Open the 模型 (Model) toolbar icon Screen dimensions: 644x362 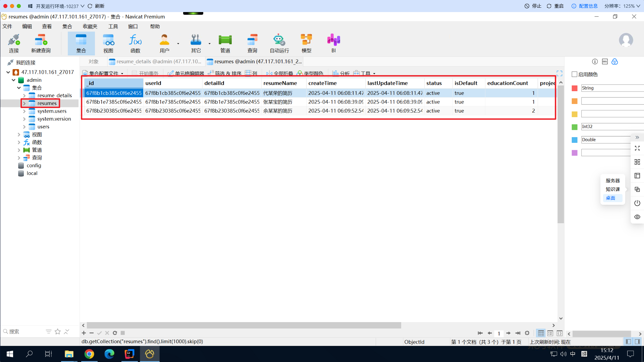coord(306,44)
